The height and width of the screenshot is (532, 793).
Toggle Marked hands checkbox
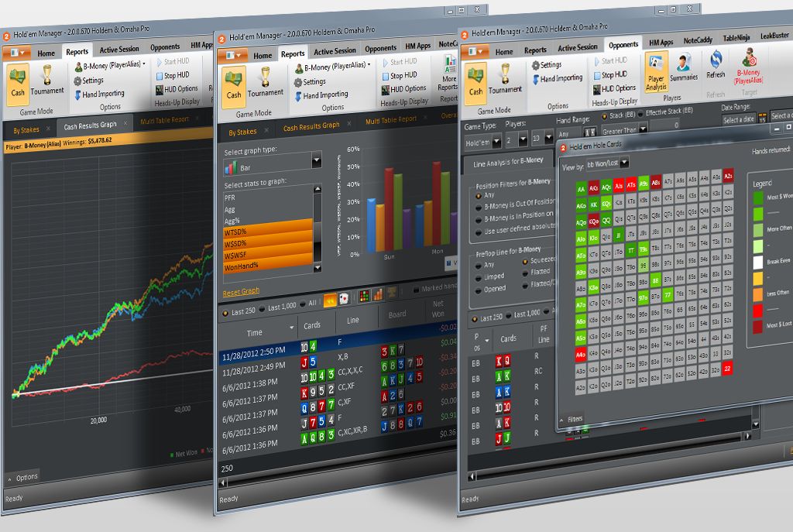pyautogui.click(x=416, y=290)
